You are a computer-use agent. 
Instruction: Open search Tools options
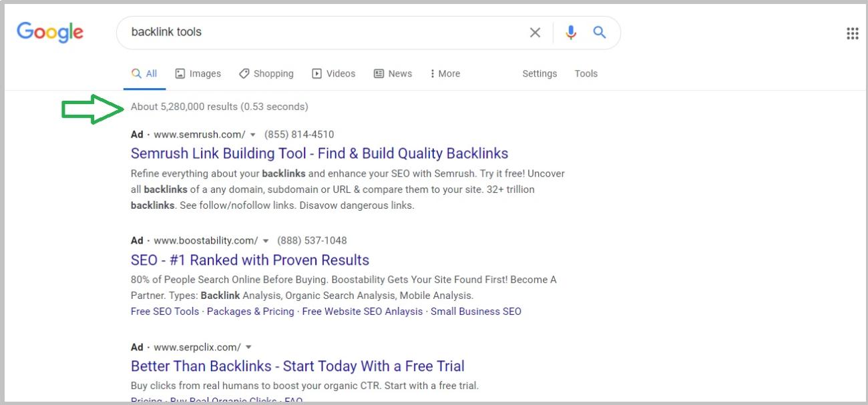point(586,73)
